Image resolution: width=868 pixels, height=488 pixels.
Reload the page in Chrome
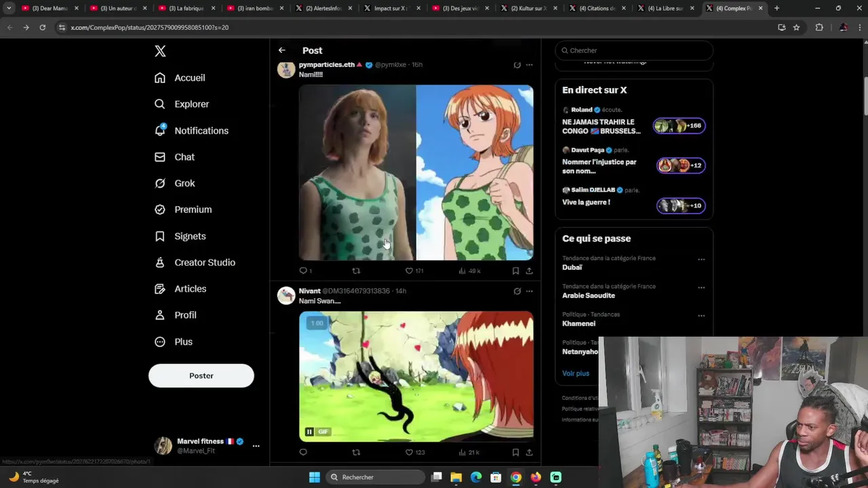pyautogui.click(x=42, y=27)
